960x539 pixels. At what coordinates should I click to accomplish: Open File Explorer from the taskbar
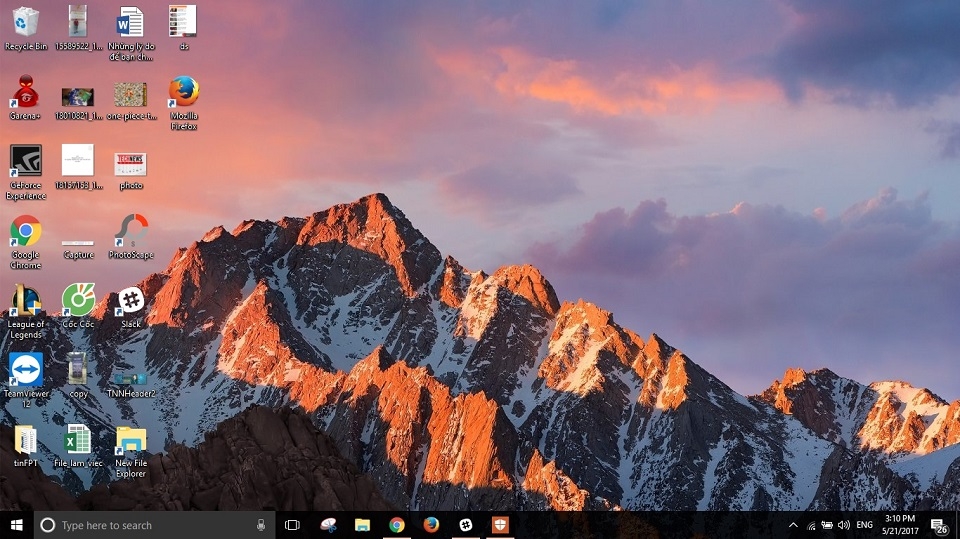(x=362, y=525)
